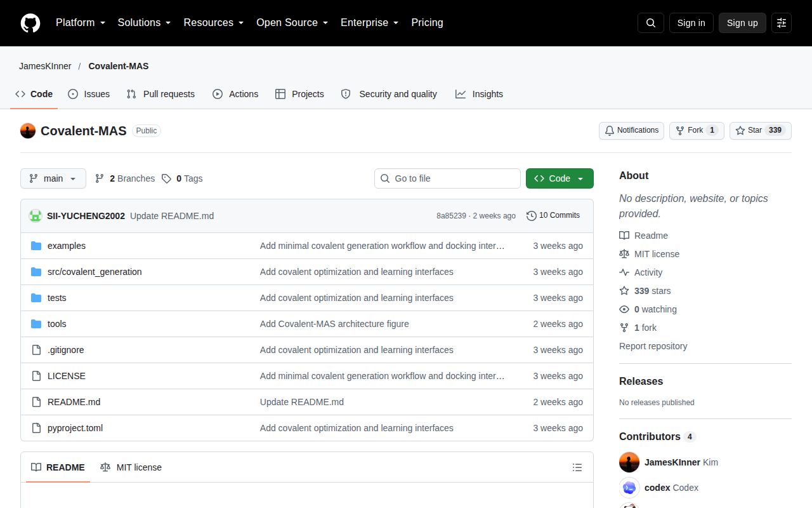Viewport: 812px width, 508px height.
Task: Open the main branch selector dropdown
Action: (x=53, y=178)
